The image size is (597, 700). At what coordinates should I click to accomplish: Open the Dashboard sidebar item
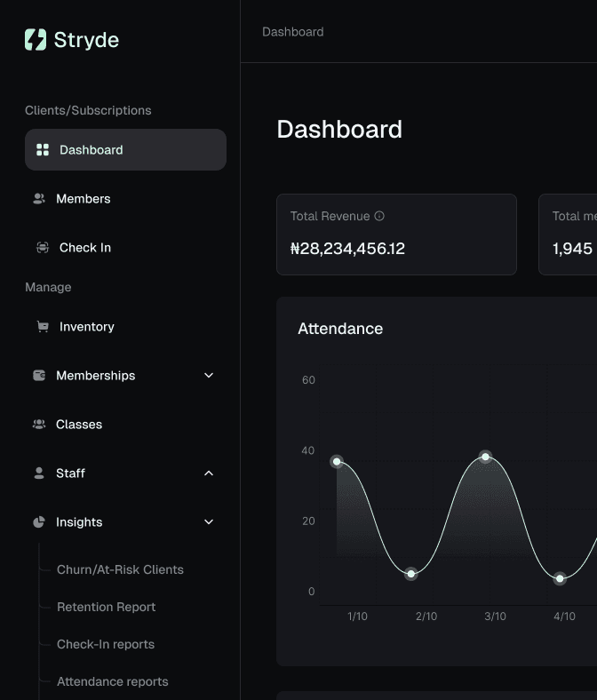pos(125,149)
